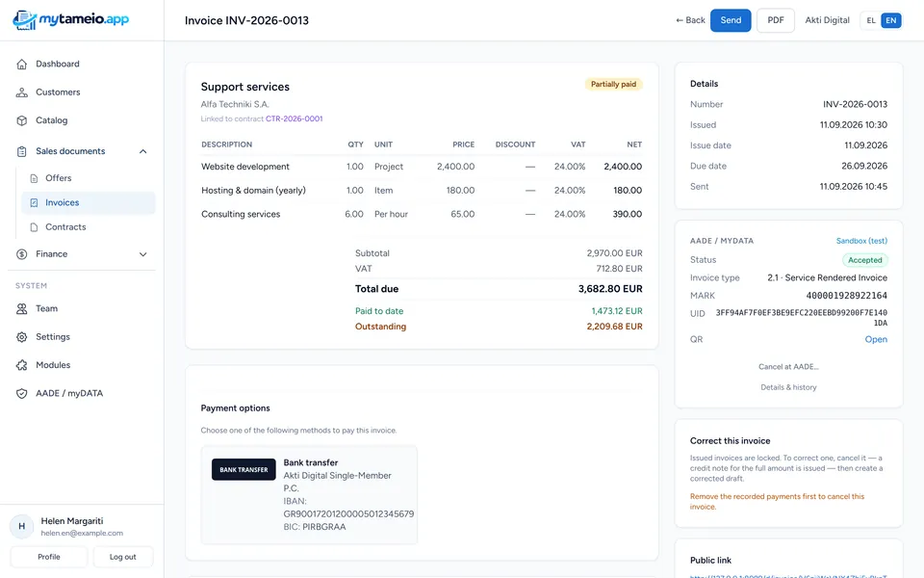Expand the Finance section chevron
Image resolution: width=924 pixels, height=578 pixels.
click(142, 254)
